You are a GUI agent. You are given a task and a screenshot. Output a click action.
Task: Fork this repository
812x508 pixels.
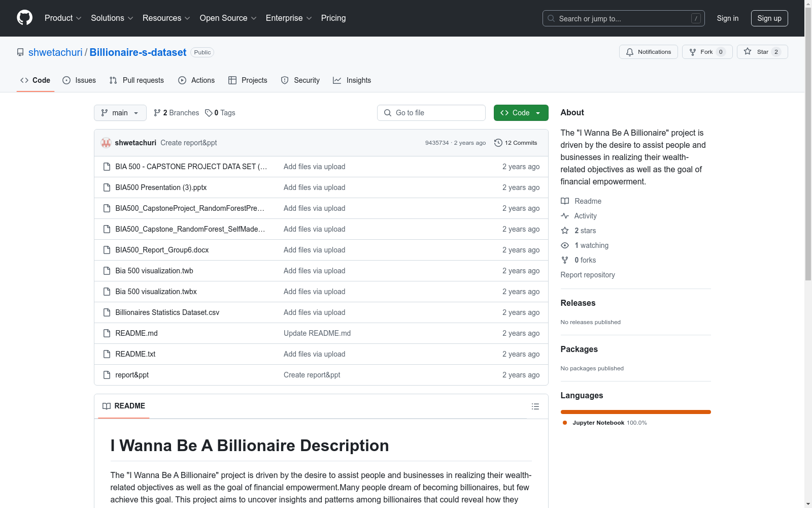(x=707, y=52)
